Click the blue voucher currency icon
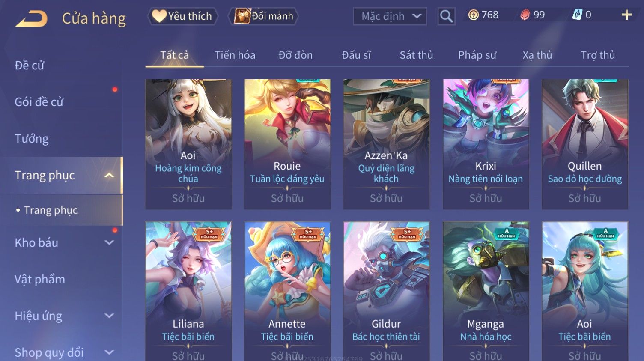Viewport: 644px width, 361px height. (x=577, y=15)
